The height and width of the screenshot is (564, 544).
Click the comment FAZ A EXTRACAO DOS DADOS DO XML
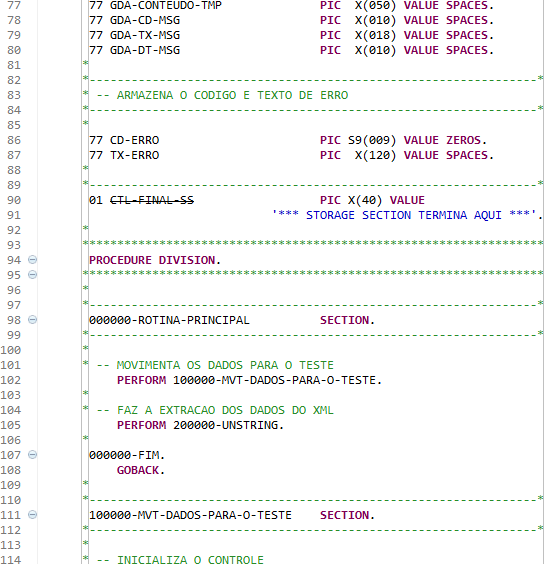click(225, 410)
